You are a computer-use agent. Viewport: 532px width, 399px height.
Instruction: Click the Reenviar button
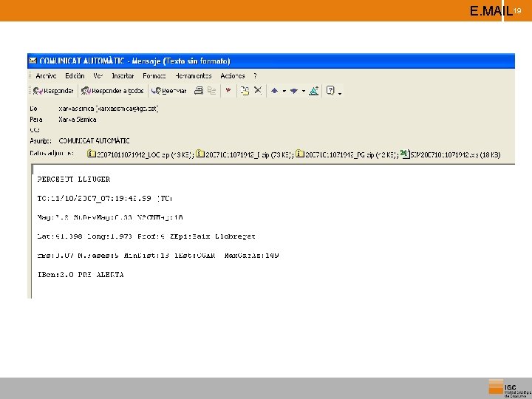169,91
